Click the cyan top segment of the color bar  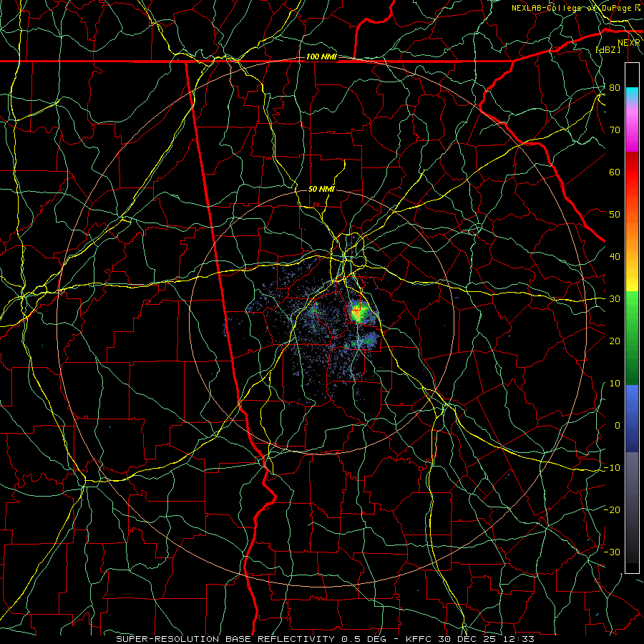click(x=632, y=93)
